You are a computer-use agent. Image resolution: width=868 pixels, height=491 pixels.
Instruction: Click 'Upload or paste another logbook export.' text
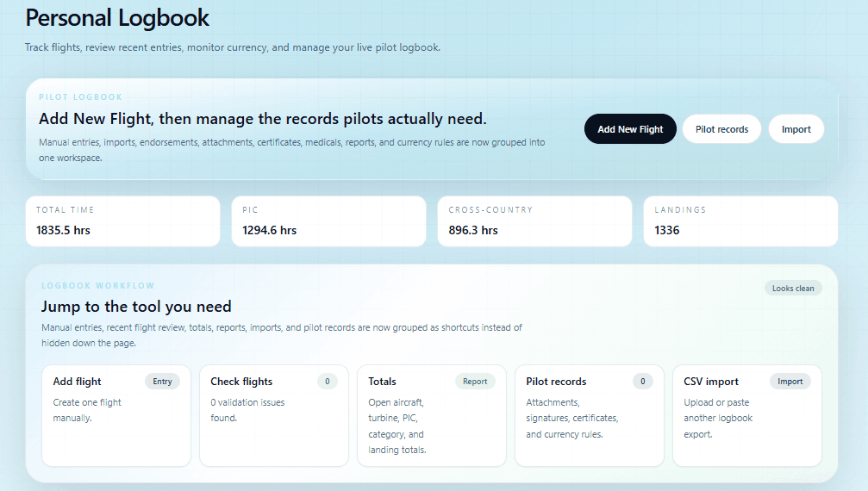pyautogui.click(x=718, y=419)
